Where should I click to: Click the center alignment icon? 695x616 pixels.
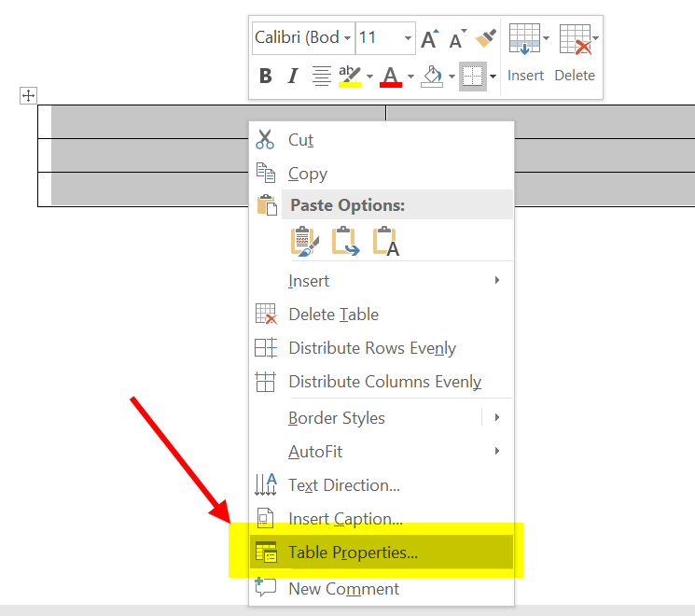[321, 77]
